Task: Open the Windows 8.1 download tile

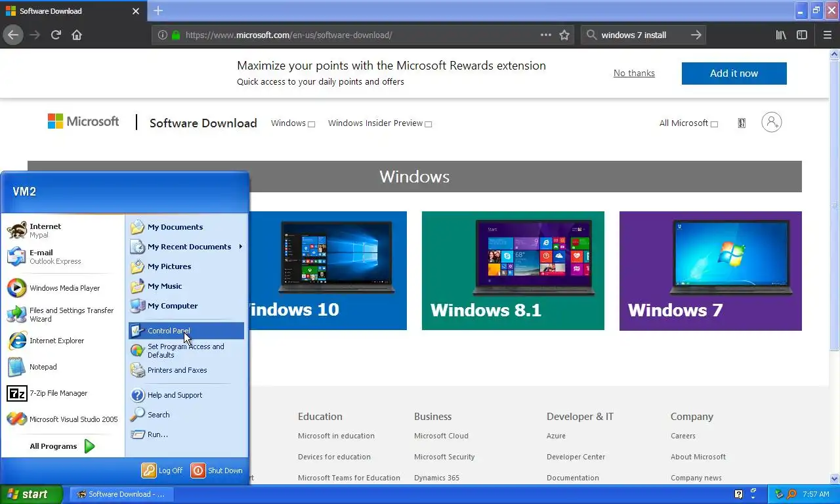Action: pyautogui.click(x=513, y=270)
